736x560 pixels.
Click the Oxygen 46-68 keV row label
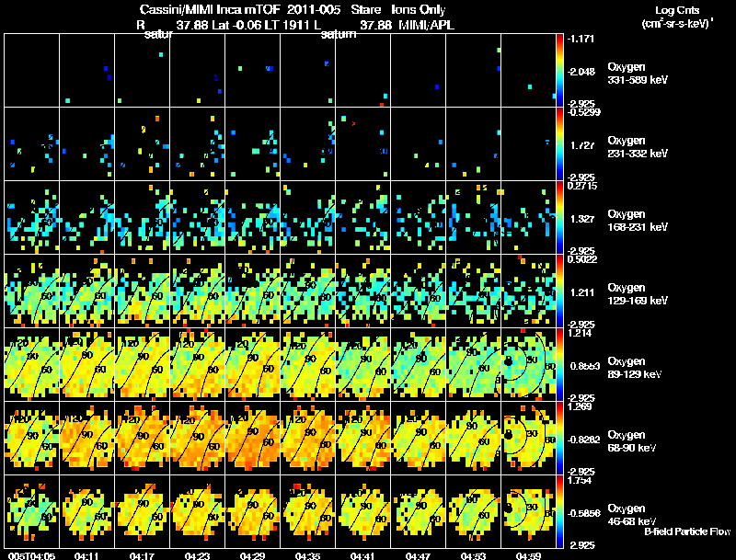point(632,515)
